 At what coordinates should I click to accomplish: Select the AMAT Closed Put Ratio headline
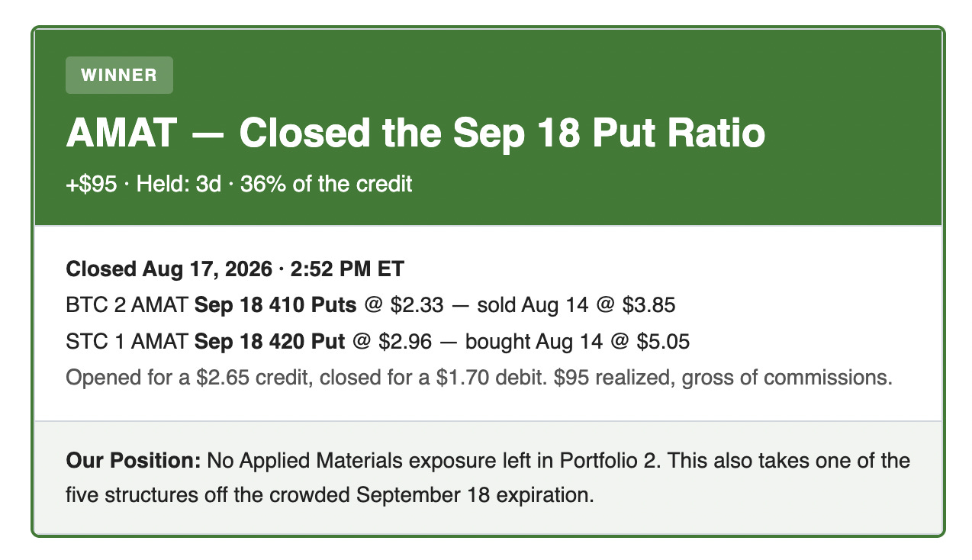pos(416,134)
